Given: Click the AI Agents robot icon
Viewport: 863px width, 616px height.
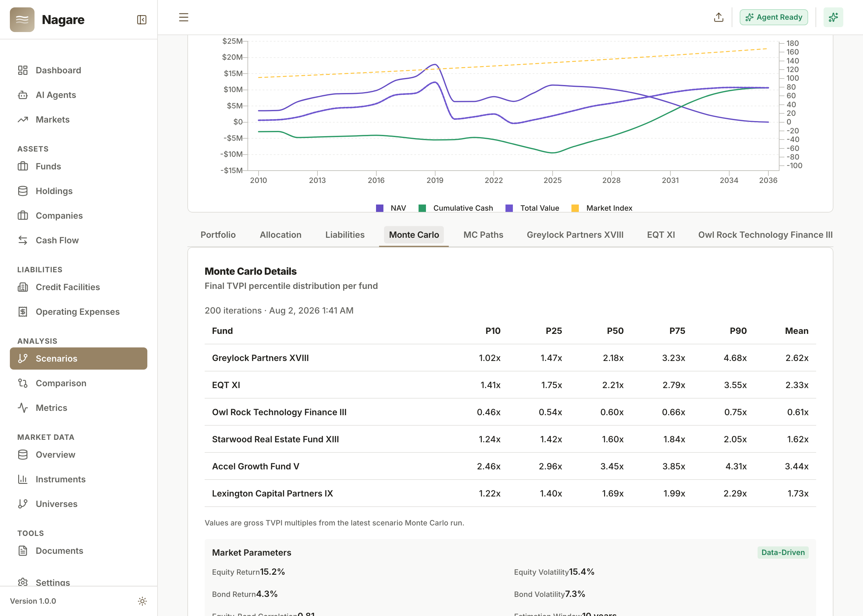Looking at the screenshot, I should click(23, 95).
